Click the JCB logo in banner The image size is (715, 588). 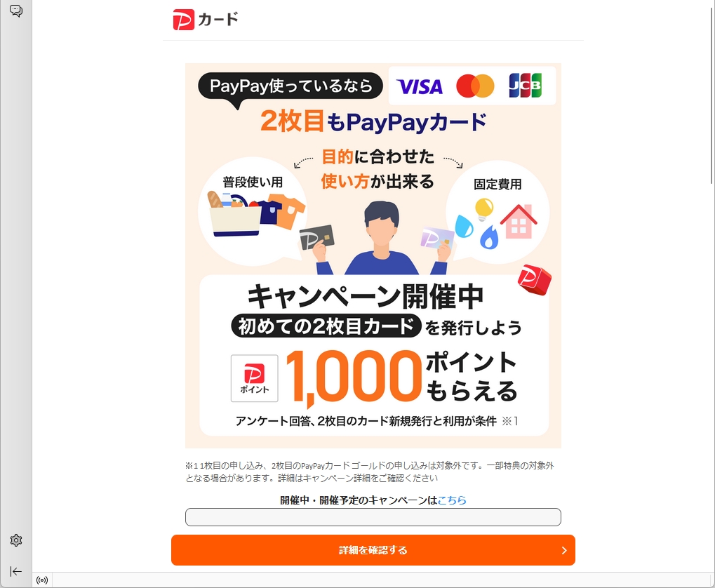point(526,86)
